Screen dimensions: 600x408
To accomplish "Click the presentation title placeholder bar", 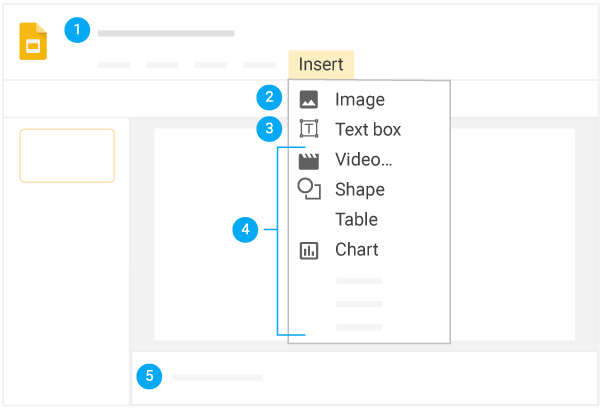I will coord(166,33).
